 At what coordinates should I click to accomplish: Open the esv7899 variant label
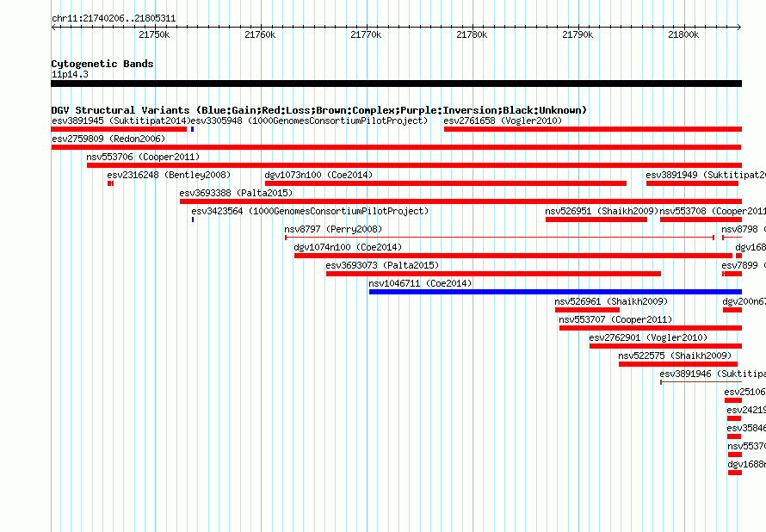[744, 265]
